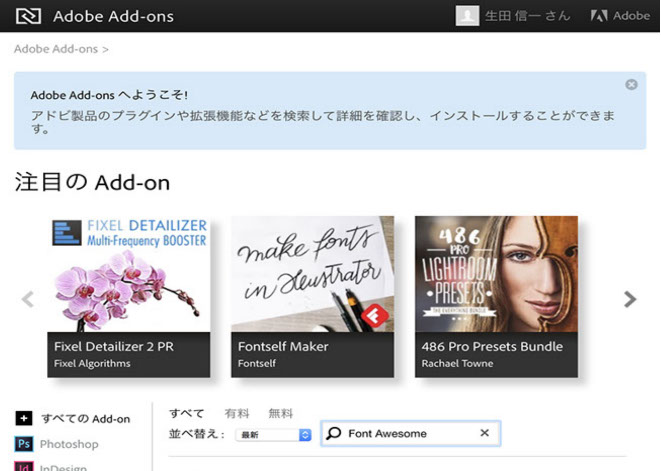Click the Fixel Detailizer 2 PR title

pyautogui.click(x=114, y=347)
